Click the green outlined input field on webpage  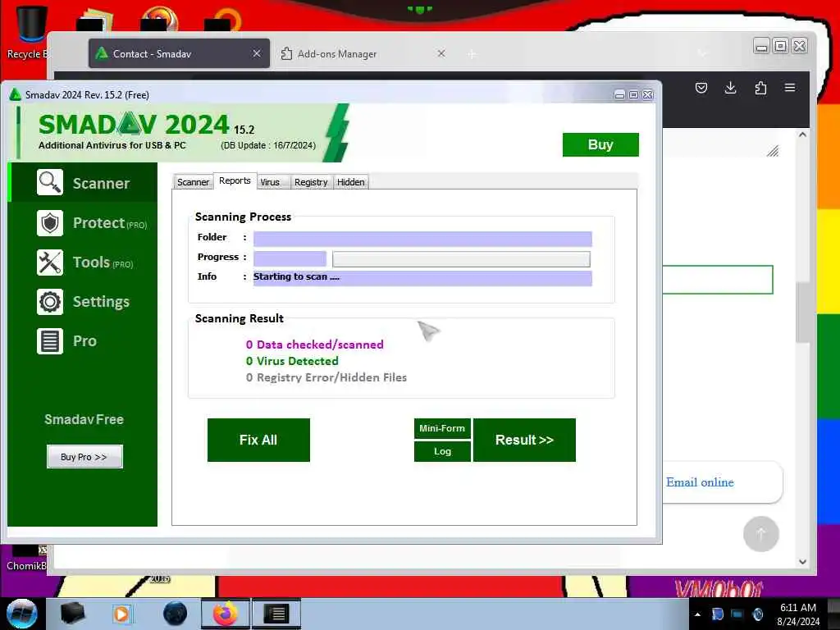718,280
